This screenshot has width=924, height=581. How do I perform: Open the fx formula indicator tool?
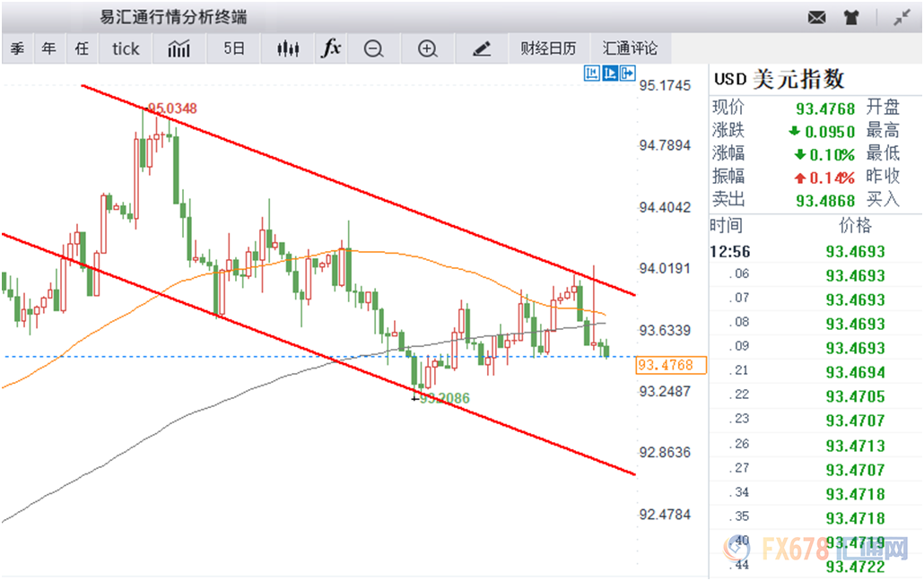pyautogui.click(x=331, y=48)
